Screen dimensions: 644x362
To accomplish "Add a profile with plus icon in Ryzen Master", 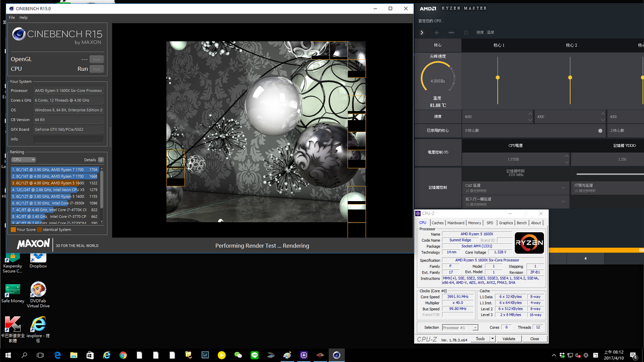I will tap(437, 33).
